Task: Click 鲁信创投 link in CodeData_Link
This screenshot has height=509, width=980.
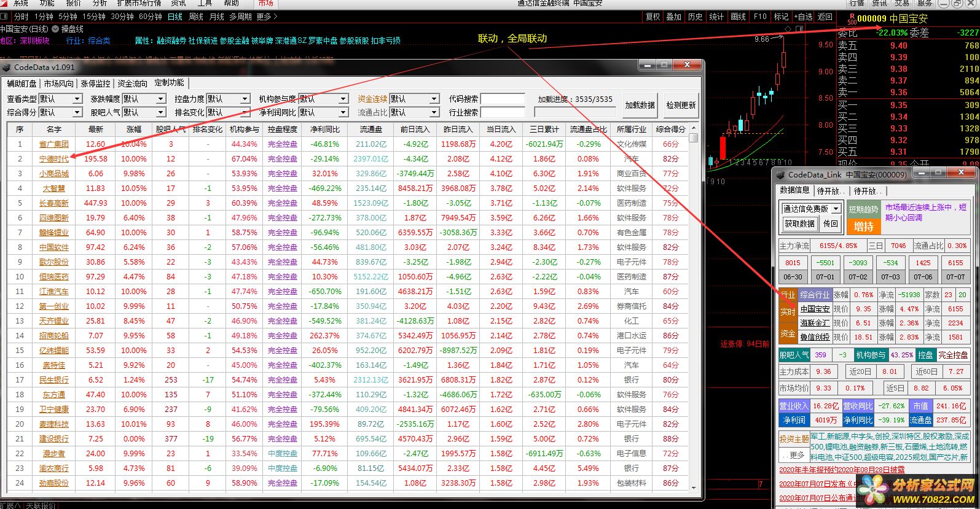Action: point(815,337)
